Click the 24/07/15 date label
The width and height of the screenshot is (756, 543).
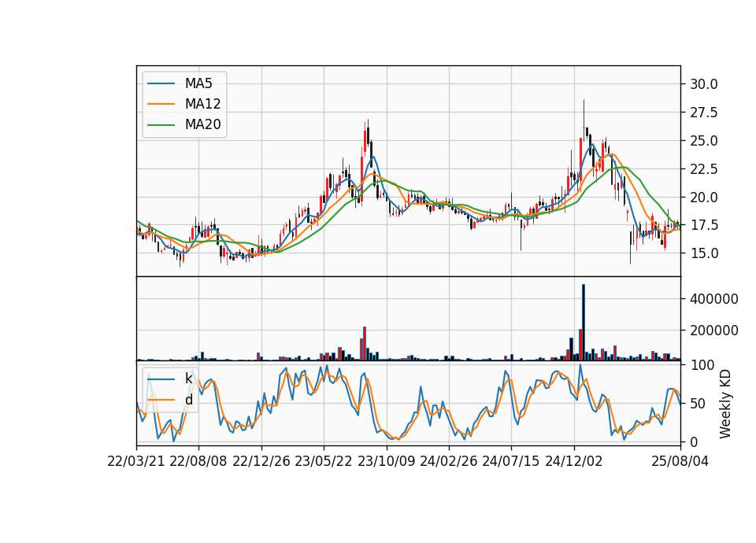[511, 461]
